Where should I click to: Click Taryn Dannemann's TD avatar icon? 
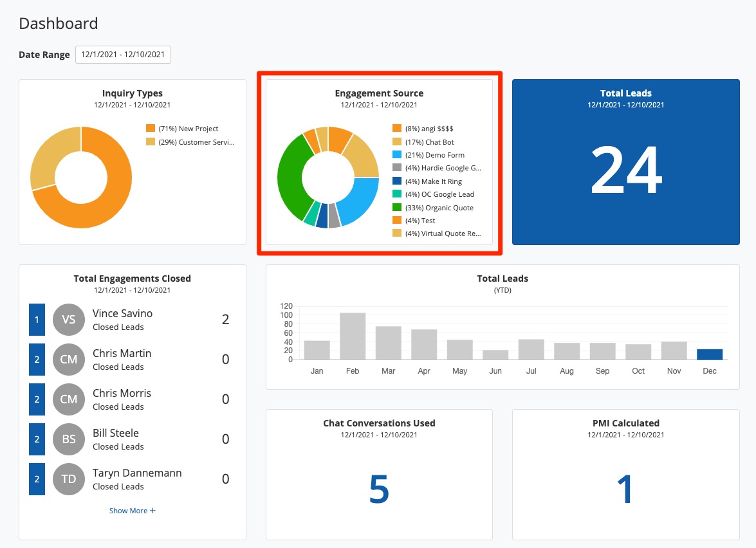(69, 479)
